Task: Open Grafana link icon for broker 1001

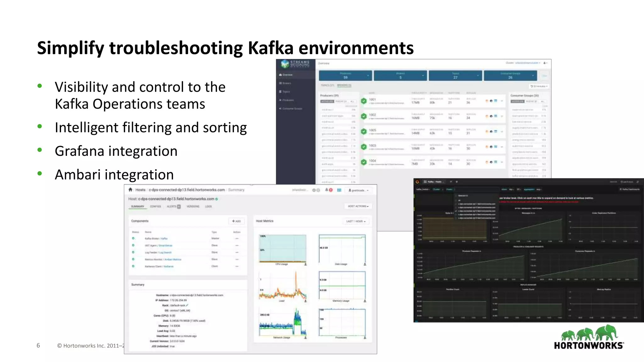Action: pos(487,101)
